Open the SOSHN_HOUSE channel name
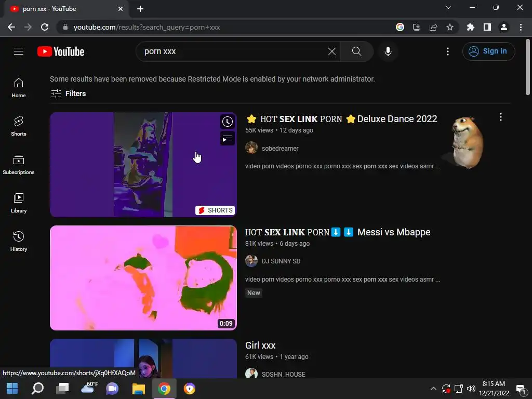This screenshot has width=532, height=399. coord(283,374)
